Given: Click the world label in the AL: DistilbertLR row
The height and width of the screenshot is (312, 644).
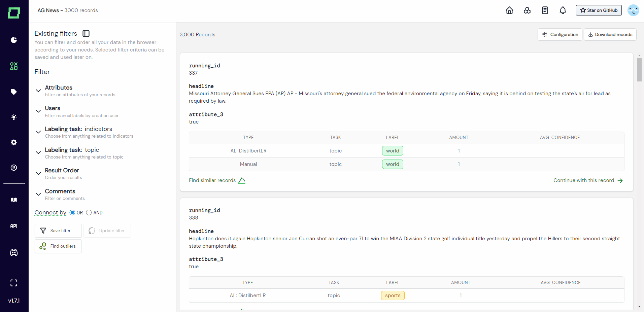Looking at the screenshot, I should coord(393,151).
